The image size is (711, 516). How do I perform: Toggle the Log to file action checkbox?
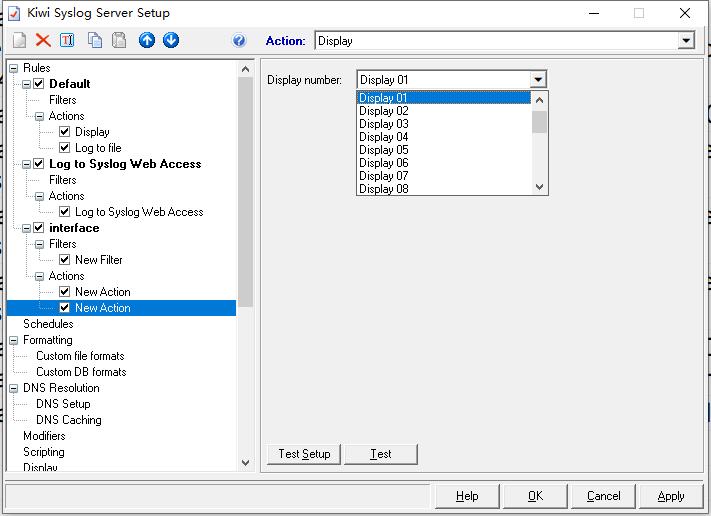pos(65,148)
